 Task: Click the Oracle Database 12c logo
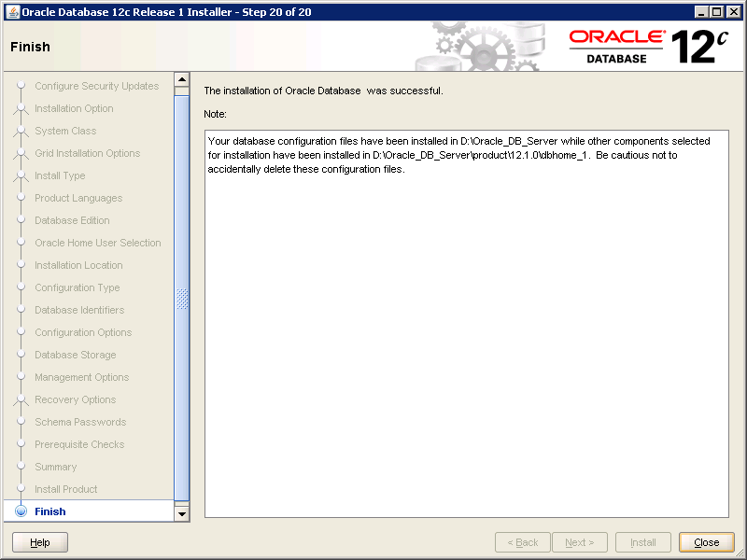coord(649,47)
